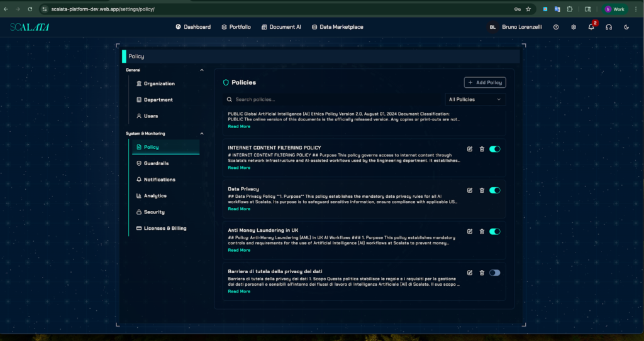This screenshot has width=644, height=341.
Task: Open Guardrails in the sidebar
Action: coord(156,163)
